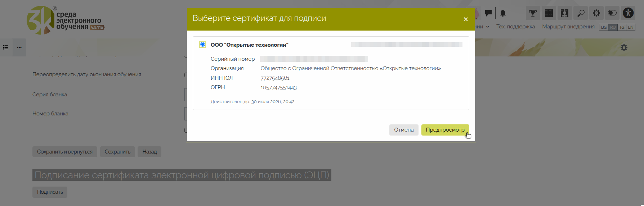Toggle the switch in top toolbar

coord(612,13)
